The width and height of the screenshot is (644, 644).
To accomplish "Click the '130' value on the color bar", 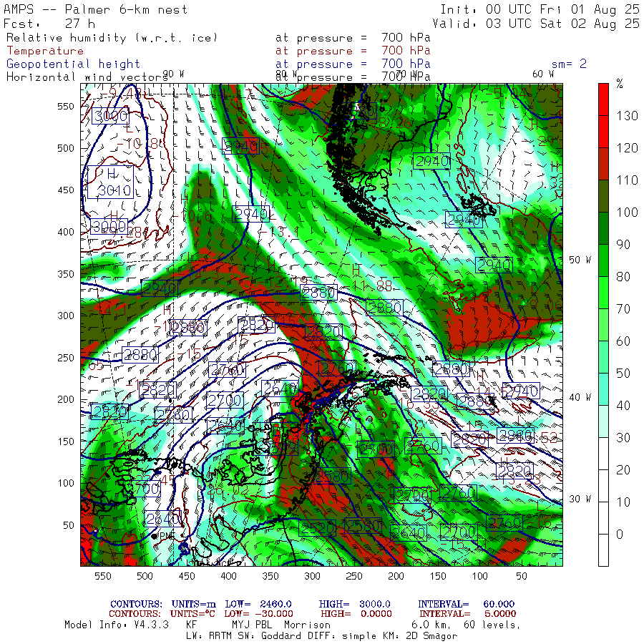I will pyautogui.click(x=627, y=116).
